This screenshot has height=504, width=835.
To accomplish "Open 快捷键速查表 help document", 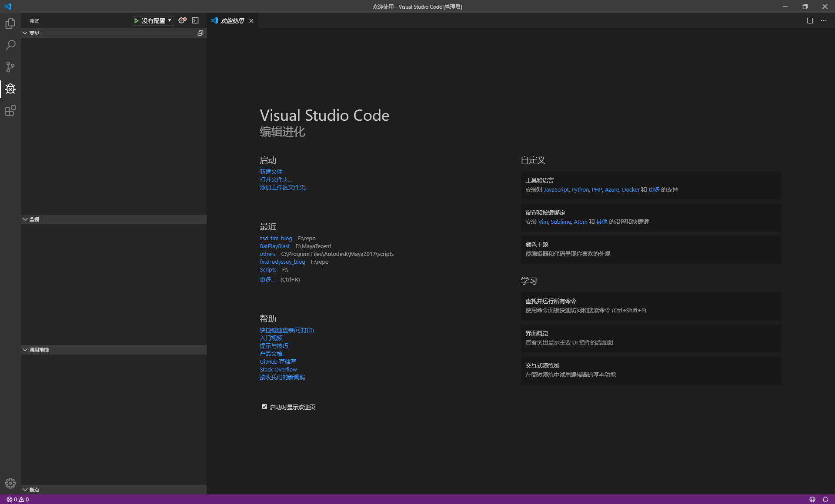I will (287, 330).
